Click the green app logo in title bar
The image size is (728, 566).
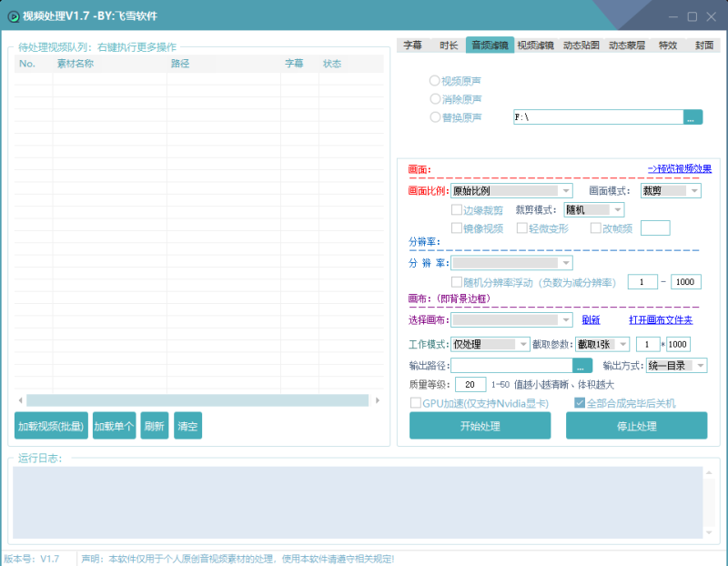tap(12, 15)
